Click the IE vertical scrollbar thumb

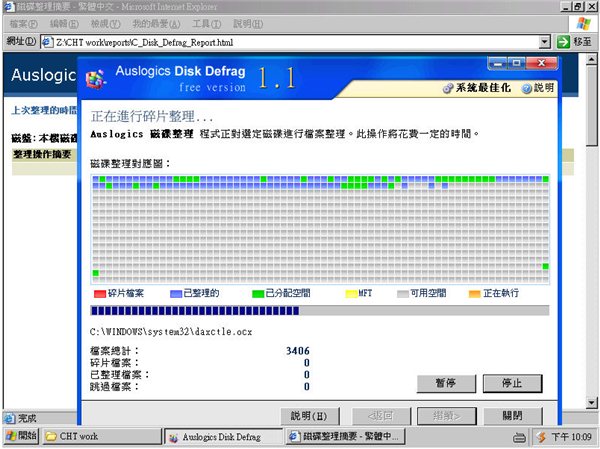coord(591,106)
